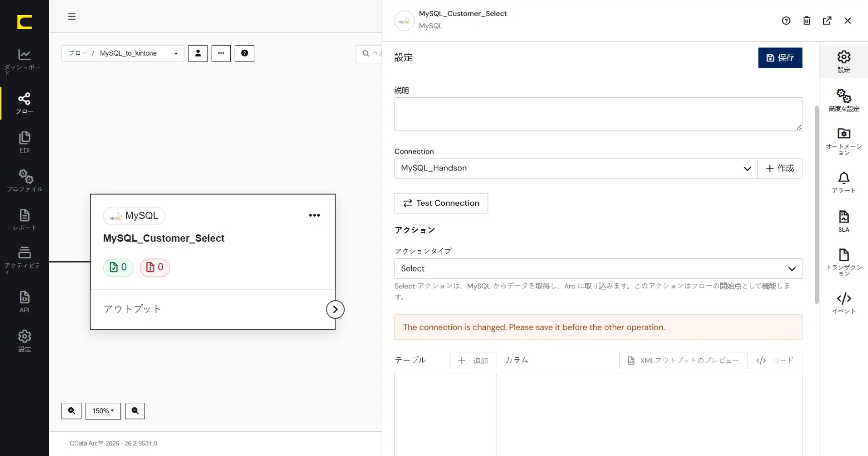Click the CData Arc logo

coord(24,22)
